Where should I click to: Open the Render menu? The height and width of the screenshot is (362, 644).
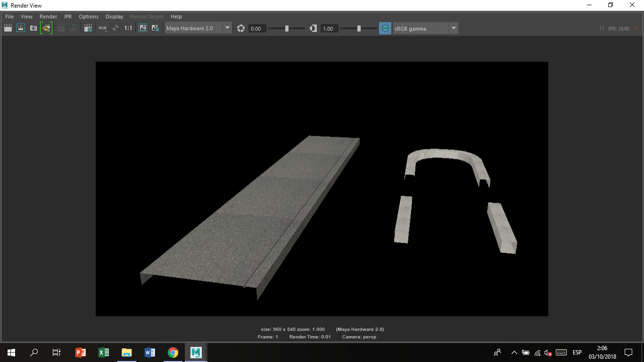[x=48, y=16]
